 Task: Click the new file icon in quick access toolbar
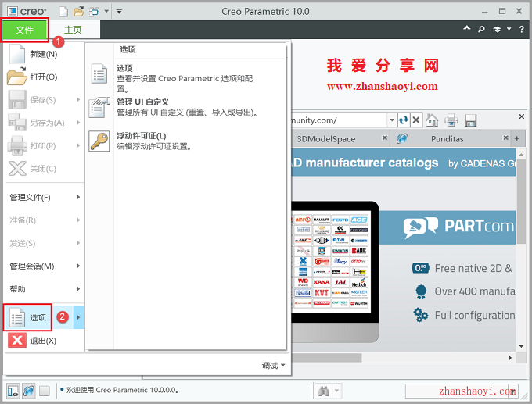(63, 12)
